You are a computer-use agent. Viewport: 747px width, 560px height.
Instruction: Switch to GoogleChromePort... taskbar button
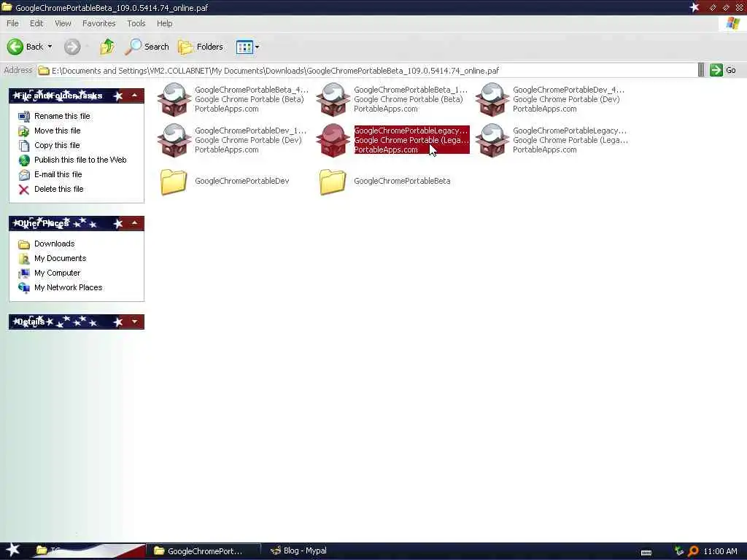click(204, 551)
